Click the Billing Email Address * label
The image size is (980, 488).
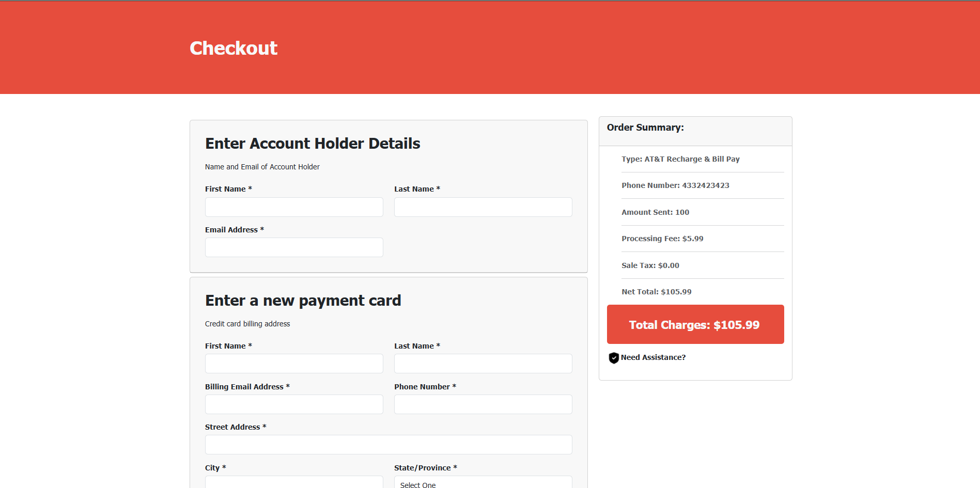[247, 387]
